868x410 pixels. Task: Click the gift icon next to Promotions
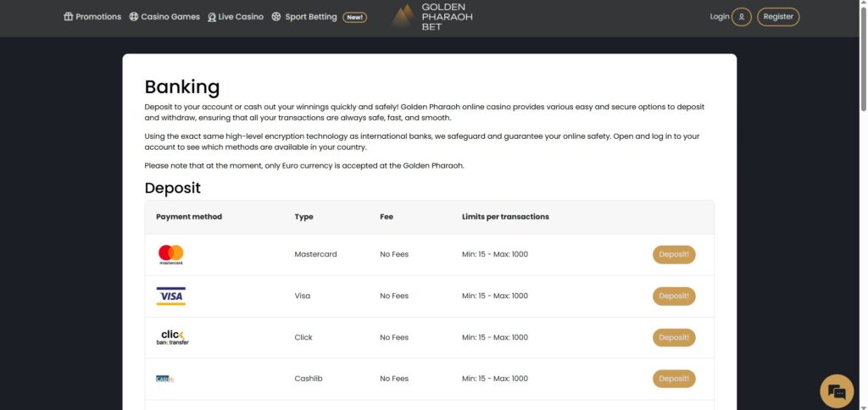tap(69, 17)
